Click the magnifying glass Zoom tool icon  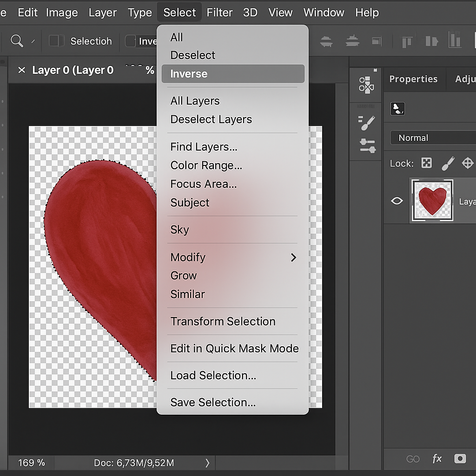pos(17,41)
